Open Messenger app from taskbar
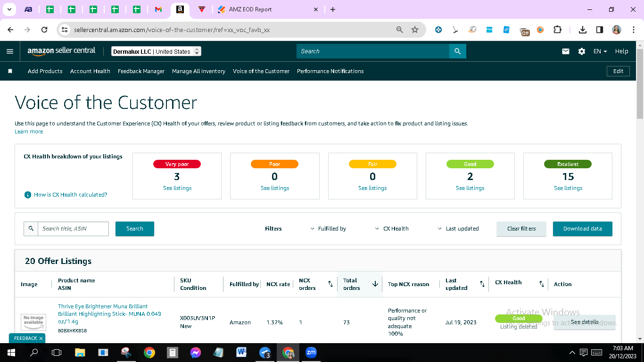Viewport: 644px width, 362px height. coord(195,352)
